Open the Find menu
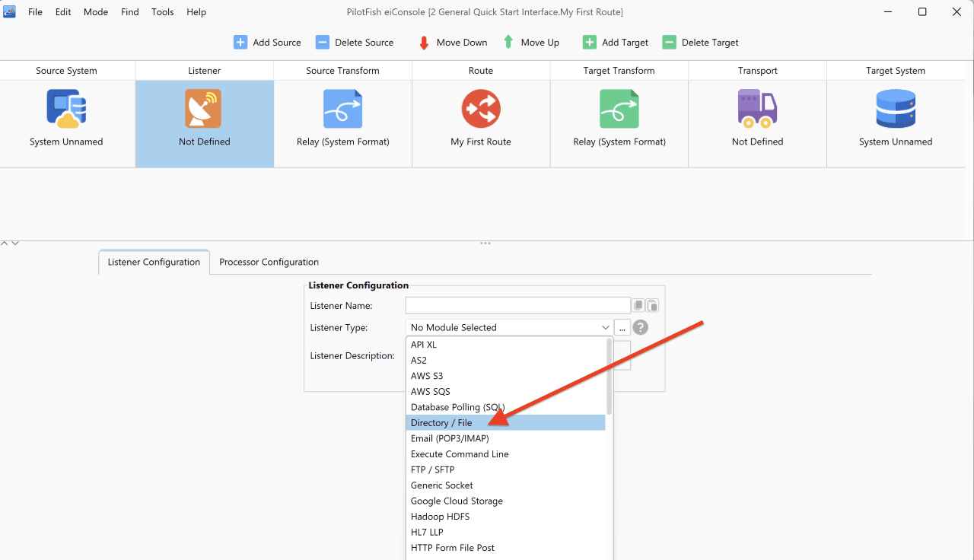This screenshot has height=560, width=974. coord(130,12)
